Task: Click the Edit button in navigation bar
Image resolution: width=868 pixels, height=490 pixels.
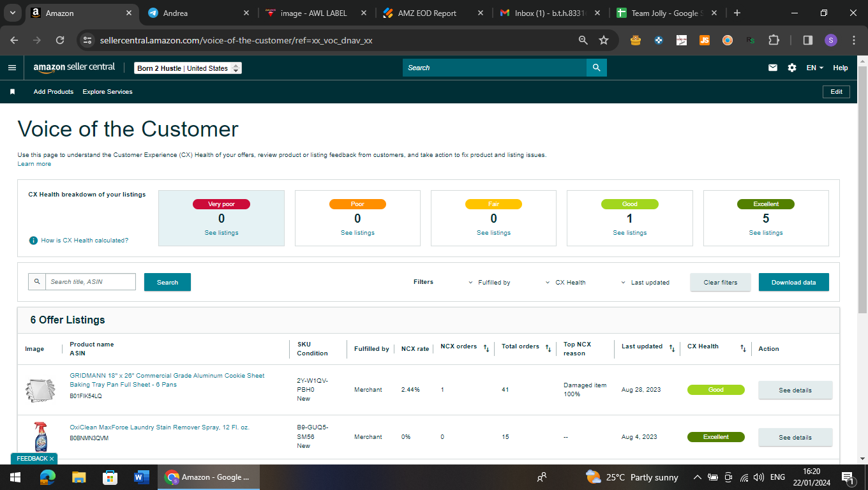Action: tap(836, 92)
